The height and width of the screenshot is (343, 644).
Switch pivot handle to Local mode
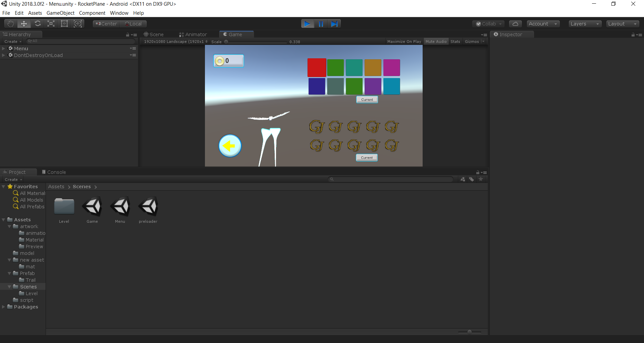pos(133,23)
